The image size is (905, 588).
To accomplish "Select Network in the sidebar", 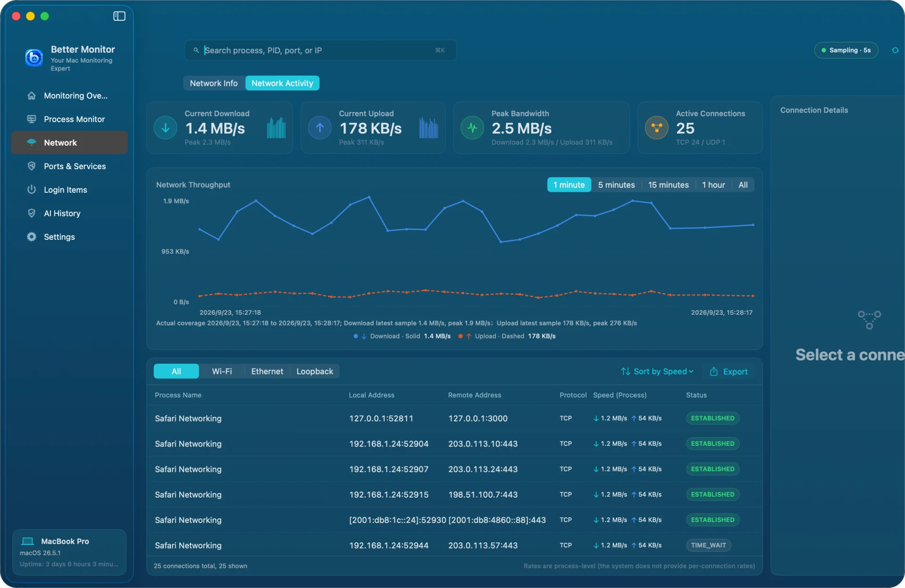I will (x=69, y=143).
